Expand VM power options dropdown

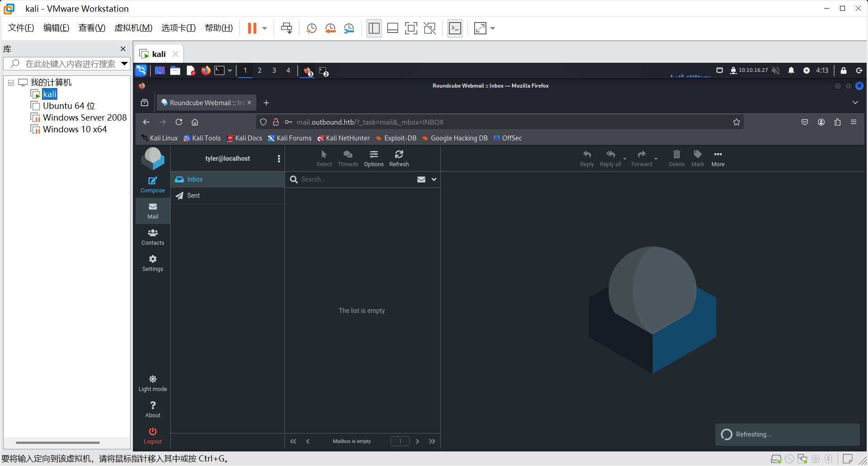(265, 28)
